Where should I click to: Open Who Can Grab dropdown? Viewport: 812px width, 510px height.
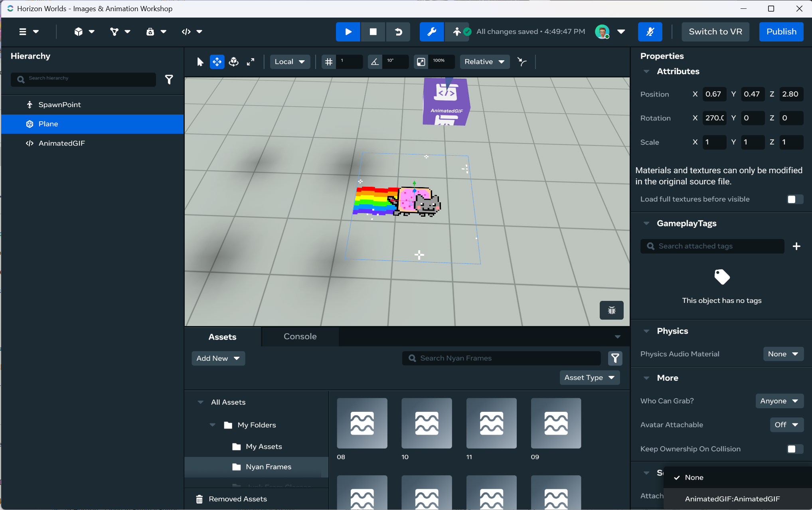(x=779, y=401)
